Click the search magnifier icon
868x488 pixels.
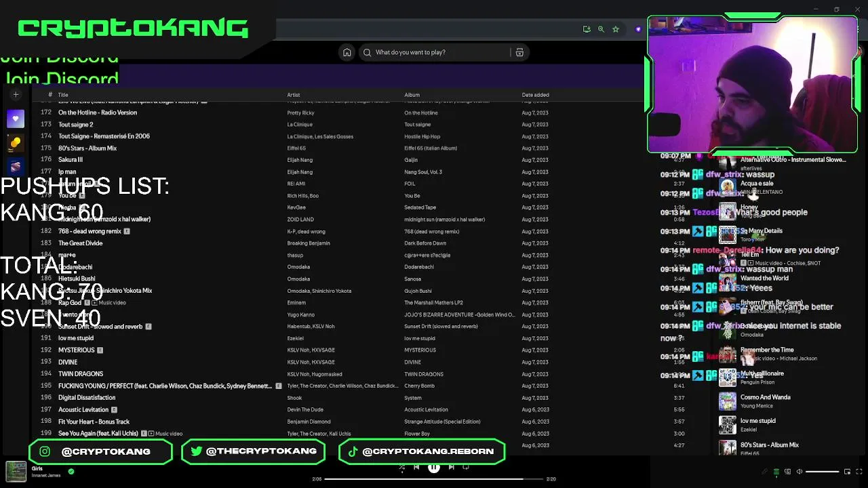click(x=367, y=52)
